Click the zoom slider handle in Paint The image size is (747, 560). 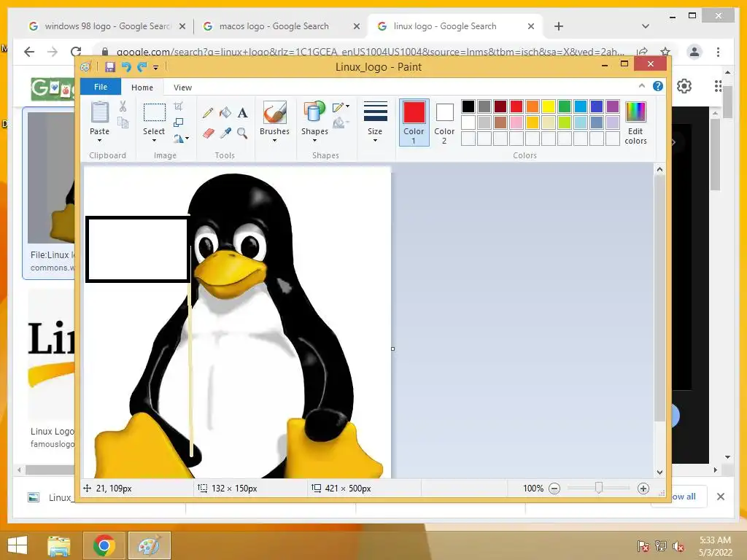[x=599, y=488]
